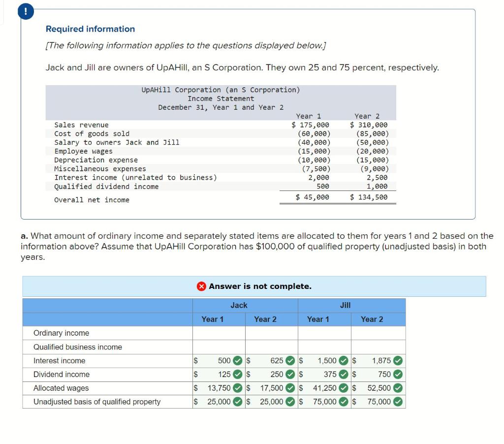The width and height of the screenshot is (504, 444).
Task: Select Jack Year 1 Qualified business income cell
Action: (x=219, y=347)
